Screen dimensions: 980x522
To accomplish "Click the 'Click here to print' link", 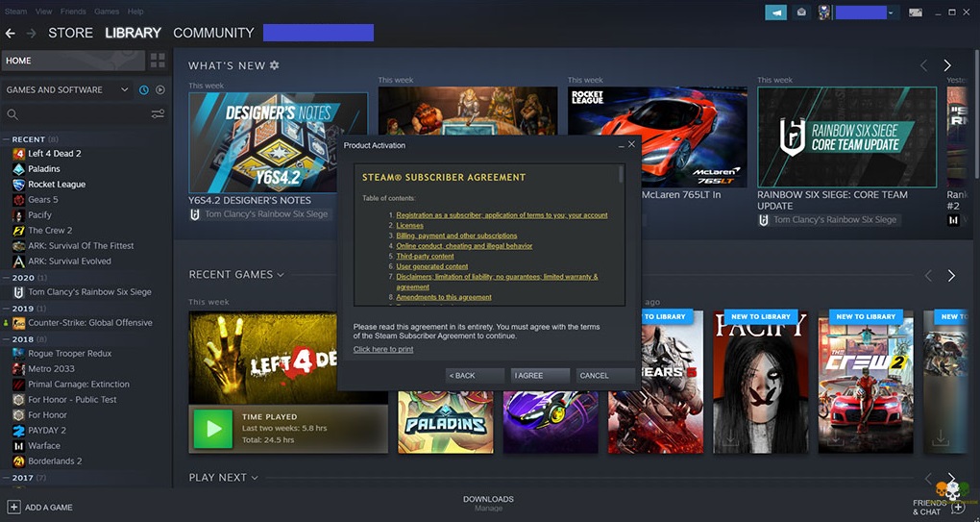I will click(x=383, y=350).
